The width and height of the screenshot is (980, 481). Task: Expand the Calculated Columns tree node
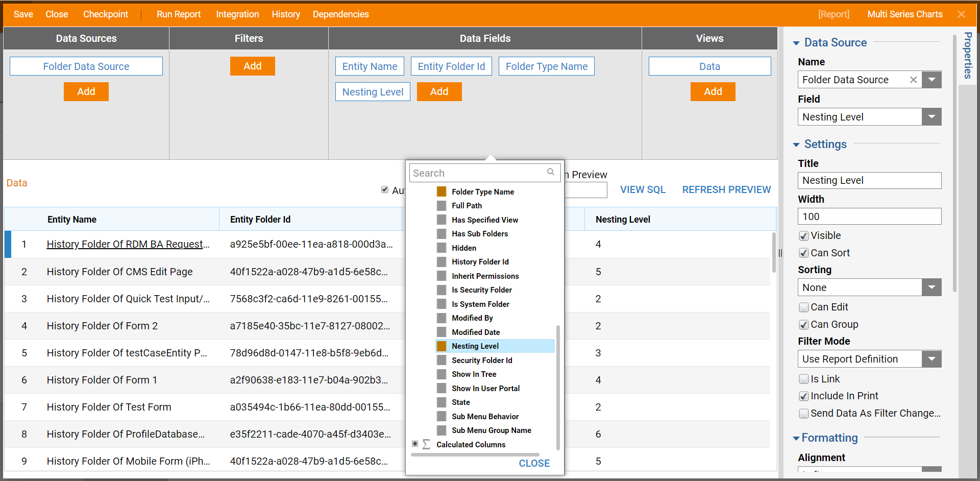(x=415, y=444)
